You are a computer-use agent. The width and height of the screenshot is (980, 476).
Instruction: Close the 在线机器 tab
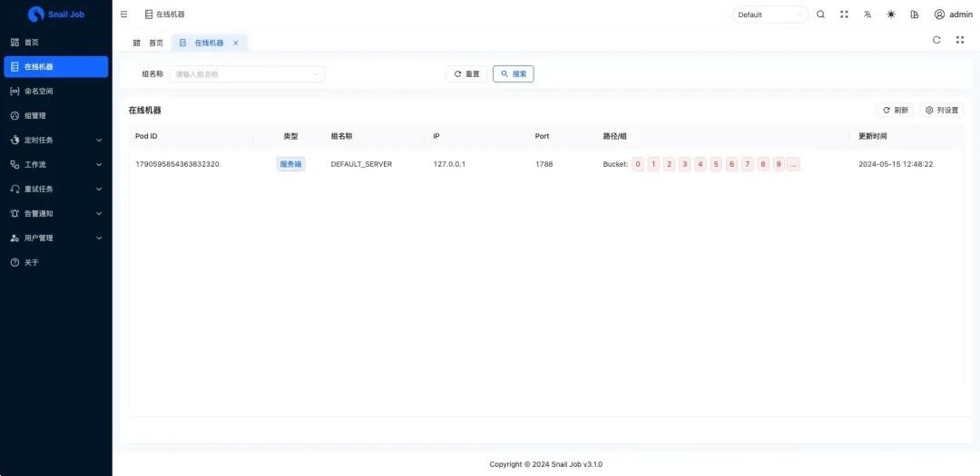tap(236, 43)
